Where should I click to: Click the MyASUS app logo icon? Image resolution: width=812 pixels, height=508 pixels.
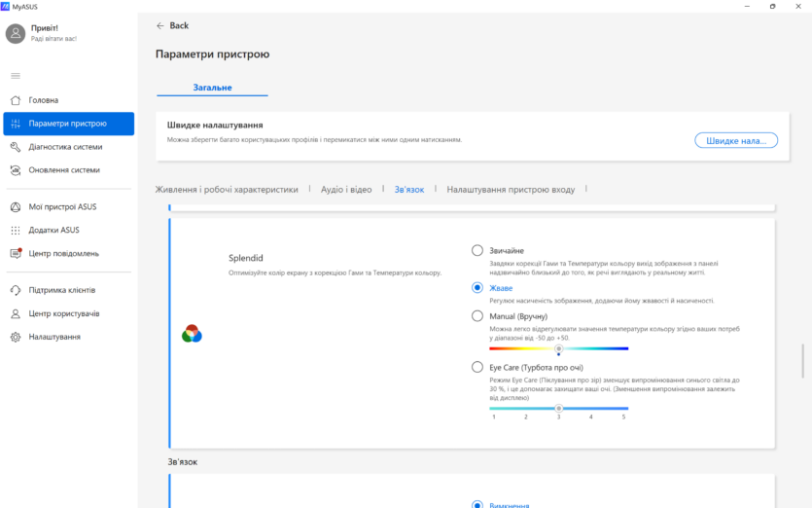5,6
